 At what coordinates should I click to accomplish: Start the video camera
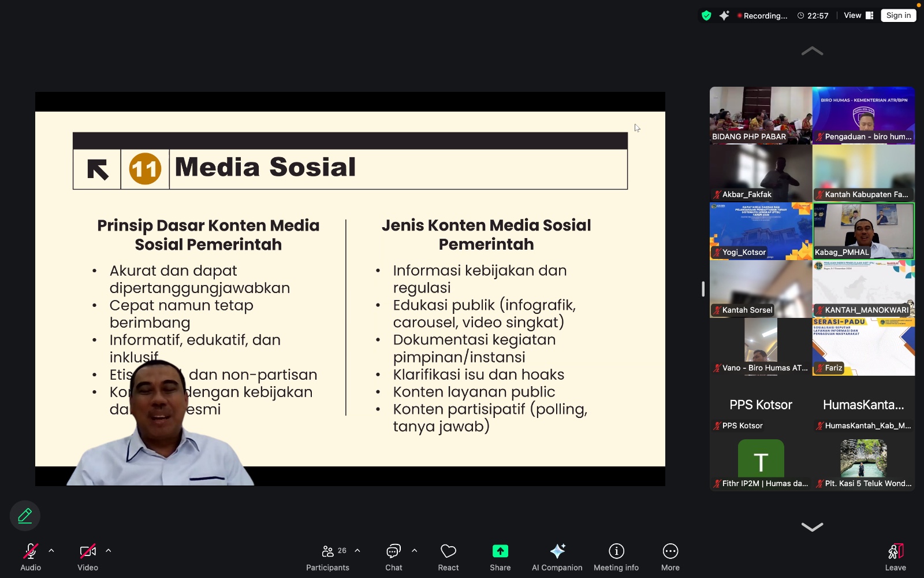(87, 551)
